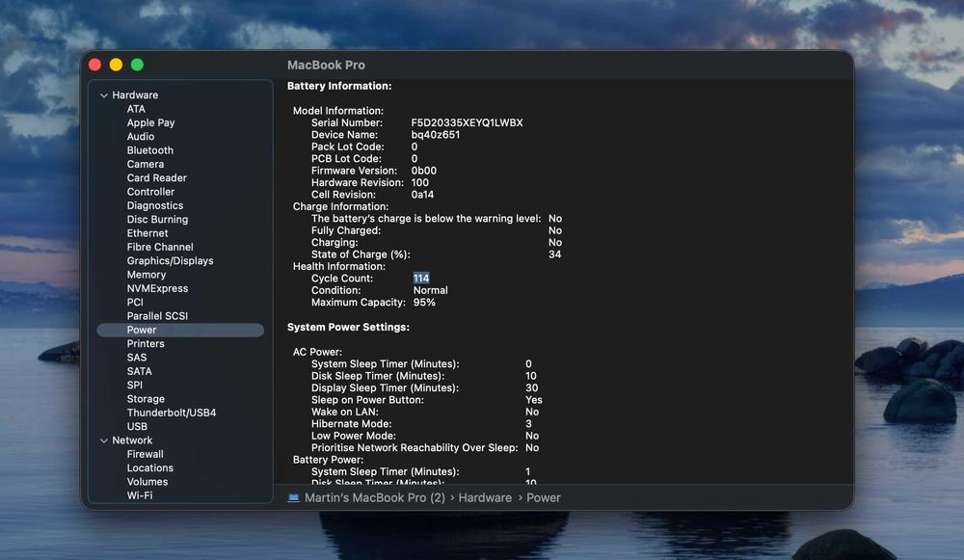
Task: Click device name bq40z651
Action: click(x=436, y=135)
